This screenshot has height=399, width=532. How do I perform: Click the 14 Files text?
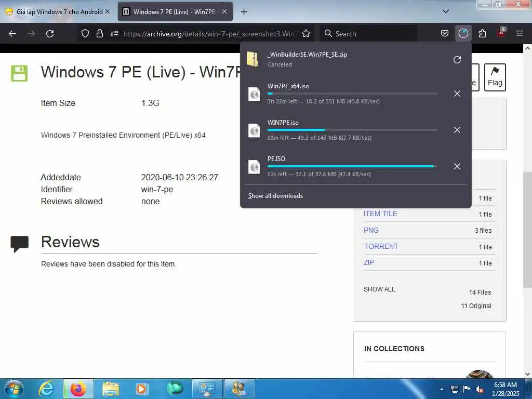[480, 292]
